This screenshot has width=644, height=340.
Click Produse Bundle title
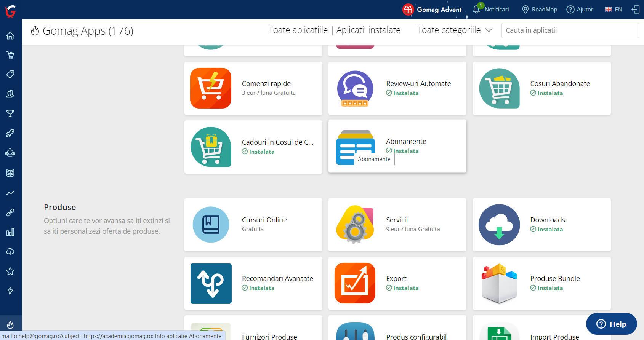555,278
